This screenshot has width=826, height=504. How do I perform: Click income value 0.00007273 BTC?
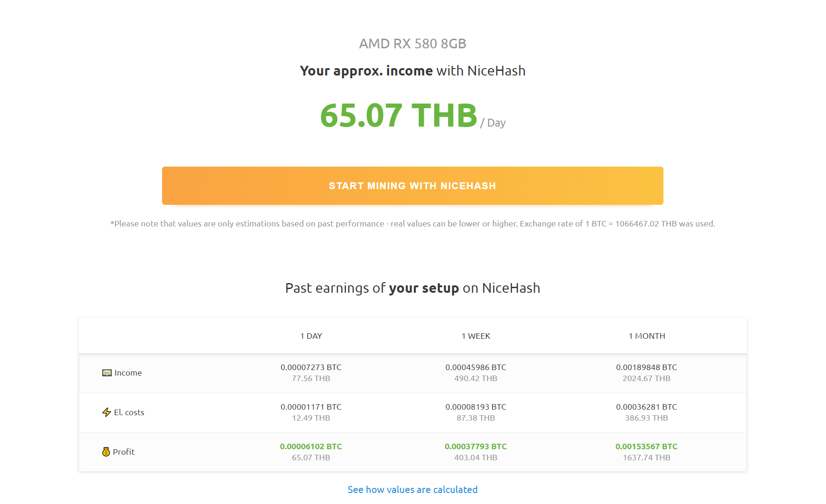311,367
